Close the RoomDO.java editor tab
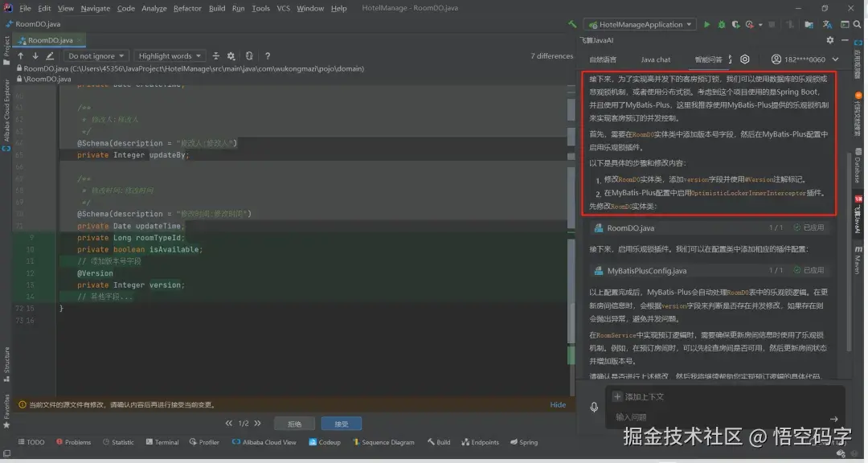The height and width of the screenshot is (463, 868). pyautogui.click(x=79, y=40)
